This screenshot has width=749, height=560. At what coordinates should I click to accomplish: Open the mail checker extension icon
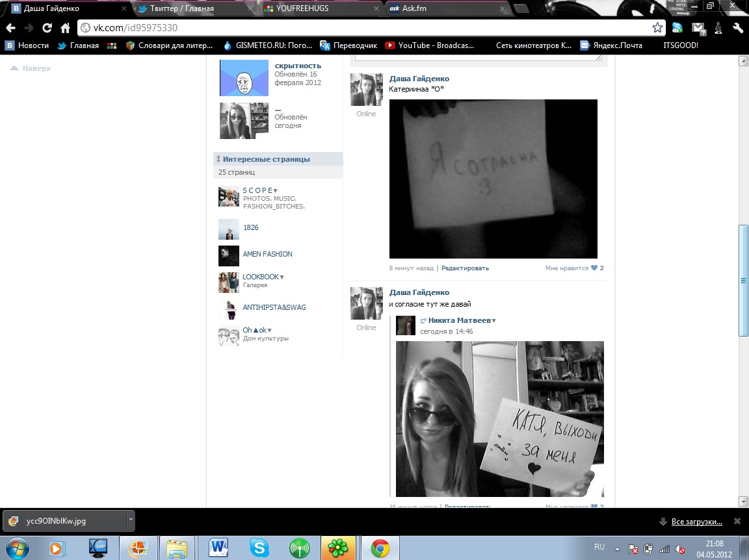(x=698, y=28)
